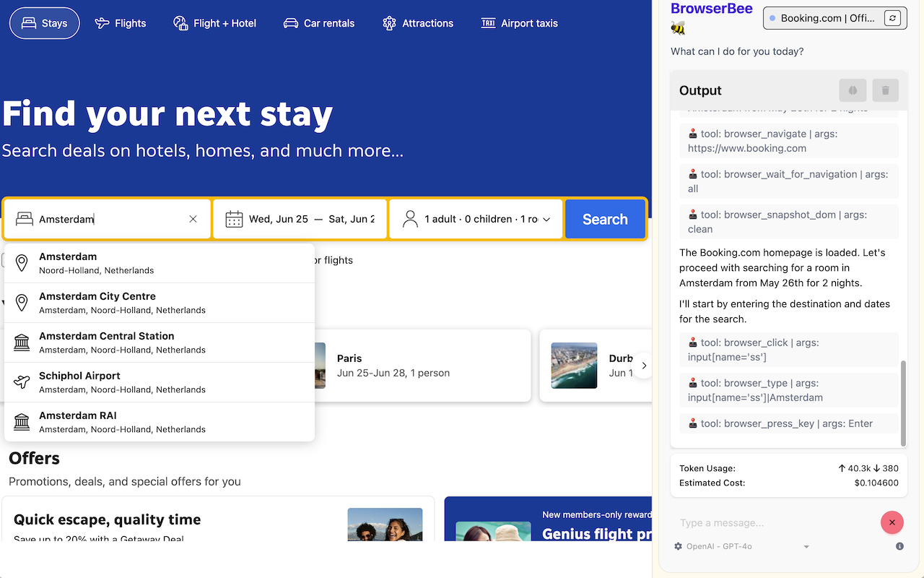Switch to the Flights tab
Viewport: 924px width, 578px height.
(x=121, y=23)
